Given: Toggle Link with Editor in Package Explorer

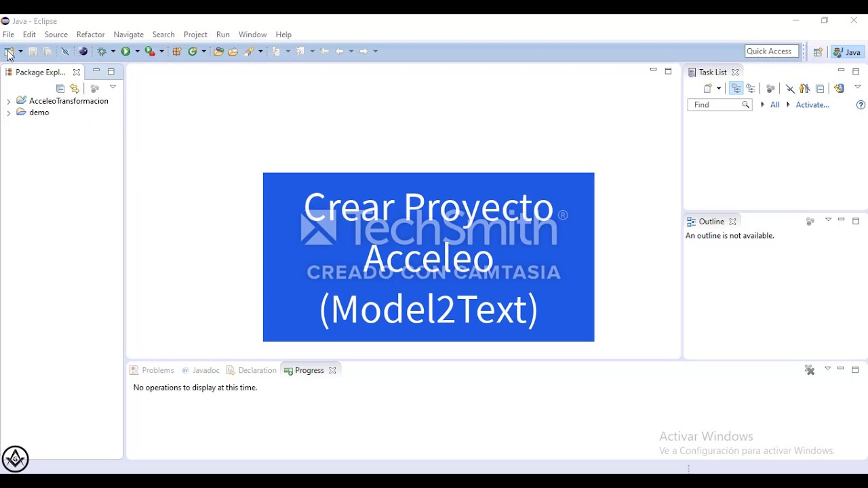Looking at the screenshot, I should click(75, 88).
